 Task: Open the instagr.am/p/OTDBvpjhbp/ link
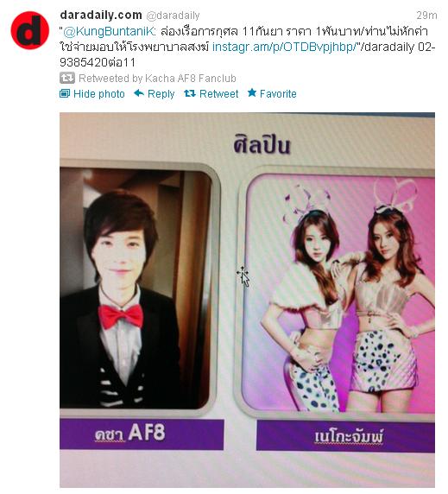tap(284, 47)
